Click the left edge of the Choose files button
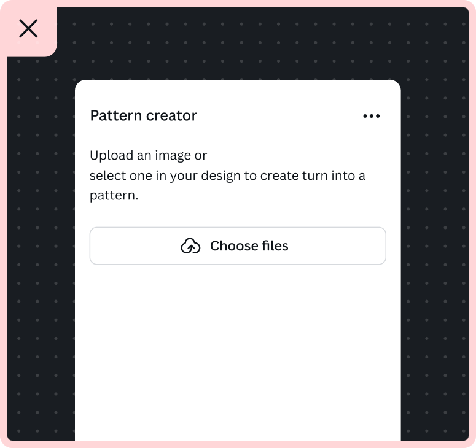This screenshot has width=476, height=448. point(91,245)
